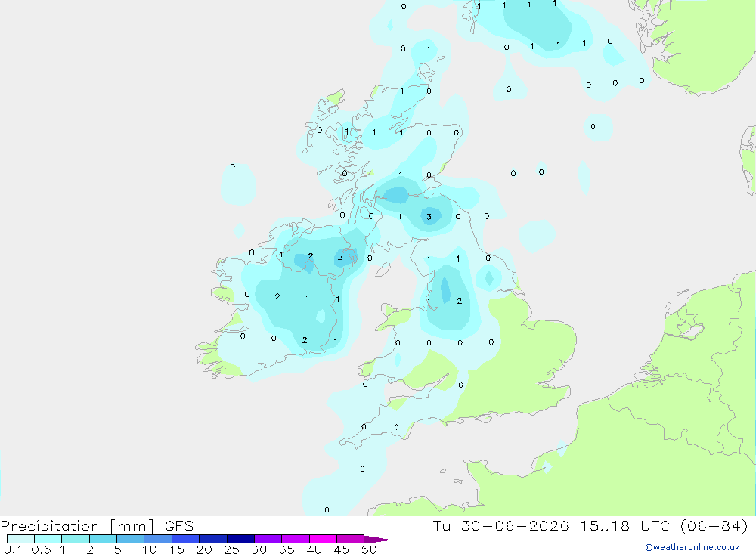Click the legend label "10"

[x=149, y=549]
